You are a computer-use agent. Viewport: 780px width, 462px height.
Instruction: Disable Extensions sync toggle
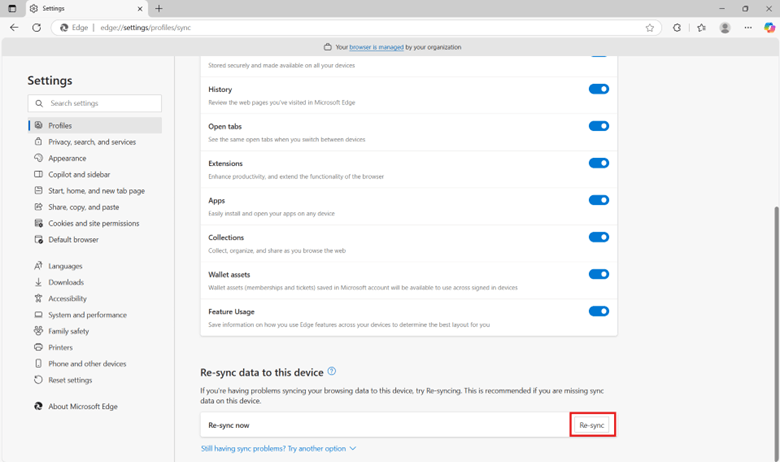[x=599, y=163]
